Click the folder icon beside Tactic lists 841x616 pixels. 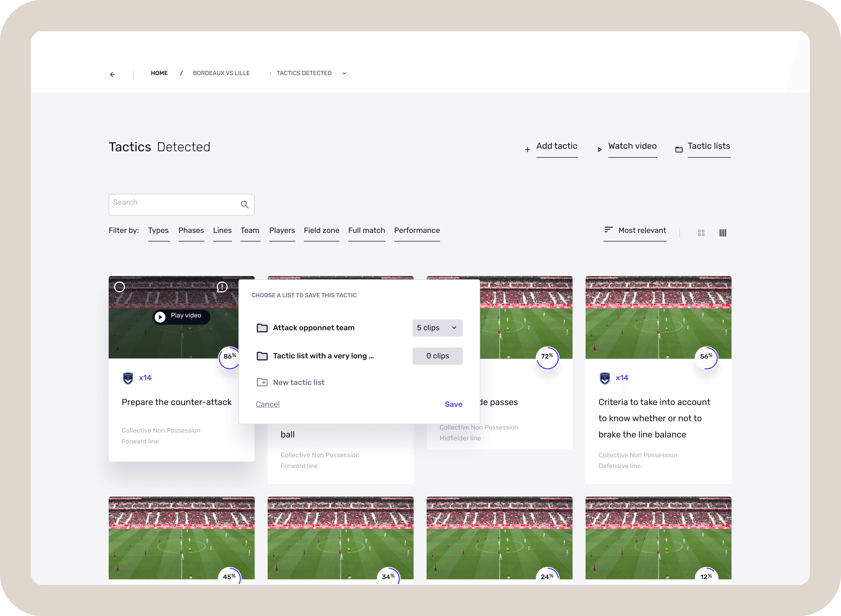(x=679, y=150)
